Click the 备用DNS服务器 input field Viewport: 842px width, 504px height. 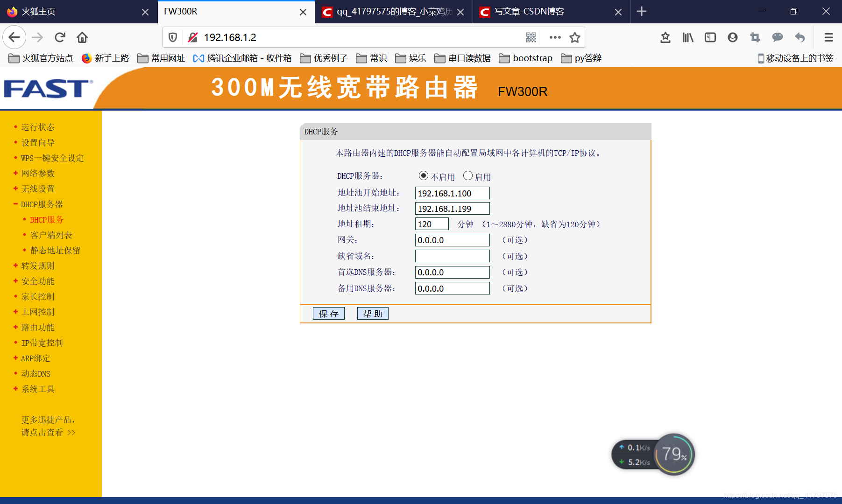(x=452, y=288)
